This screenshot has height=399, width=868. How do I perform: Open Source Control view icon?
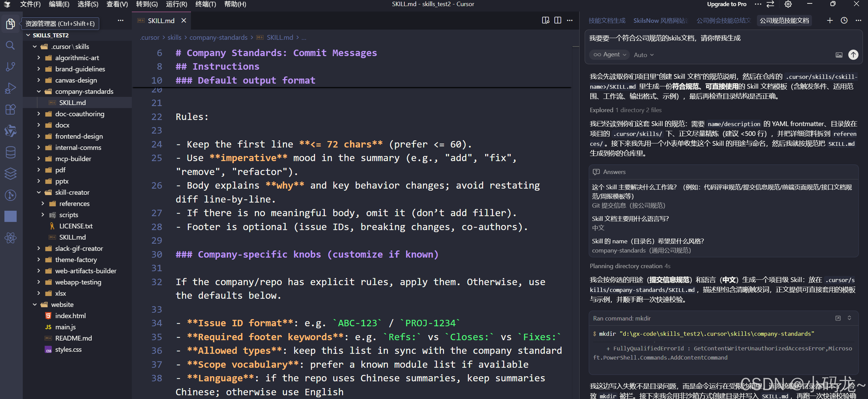click(10, 67)
